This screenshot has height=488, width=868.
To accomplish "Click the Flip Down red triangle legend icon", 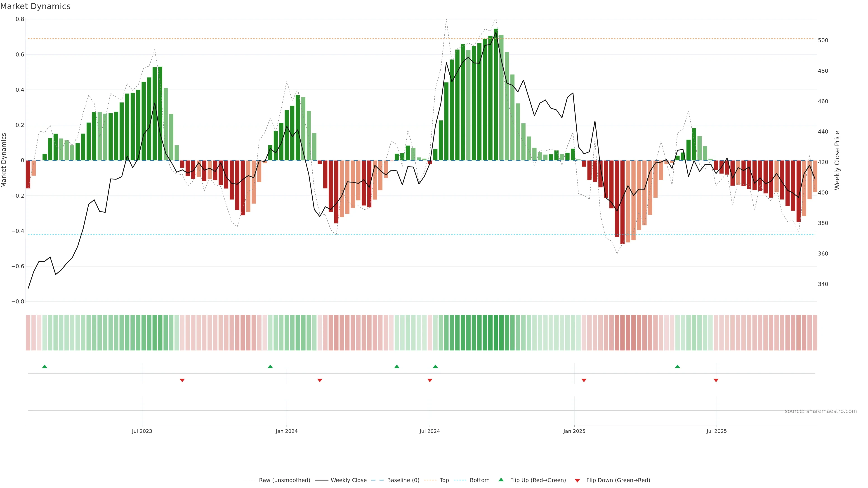I will [x=577, y=480].
